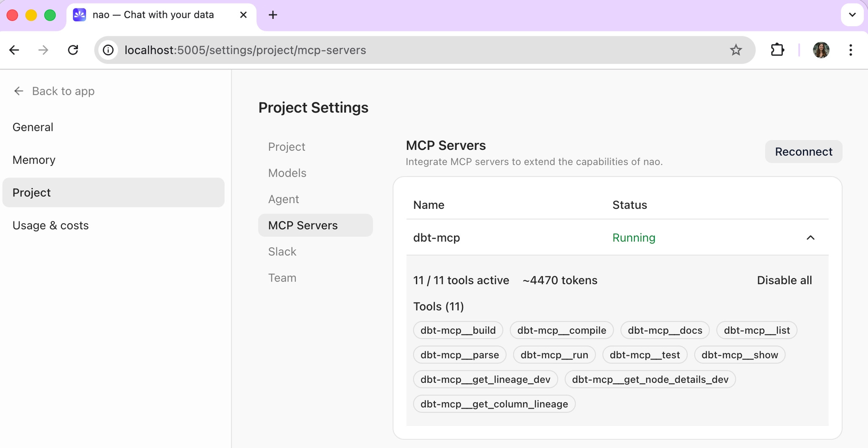Screen dimensions: 868x448
Task: Switch to Agent settings
Action: tap(315, 199)
